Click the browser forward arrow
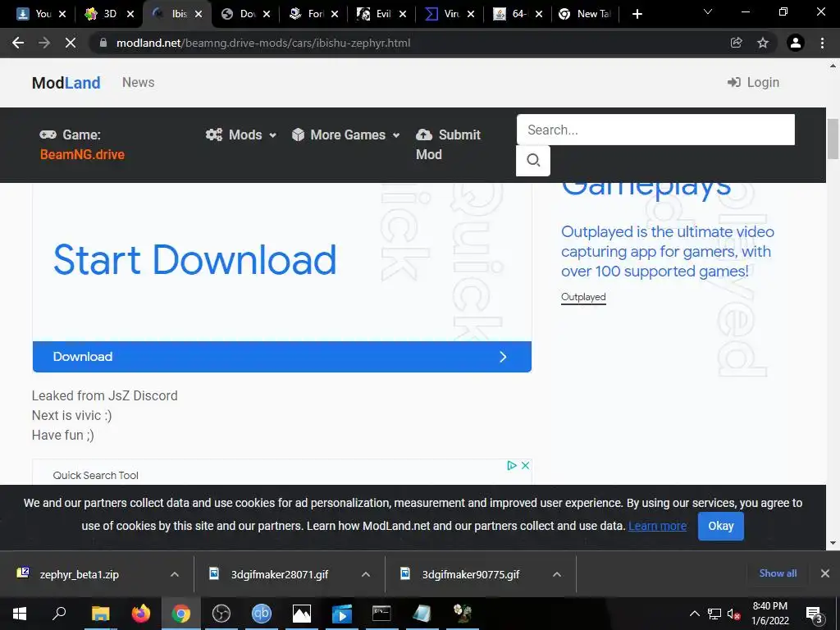Image resolution: width=840 pixels, height=630 pixels. [44, 43]
